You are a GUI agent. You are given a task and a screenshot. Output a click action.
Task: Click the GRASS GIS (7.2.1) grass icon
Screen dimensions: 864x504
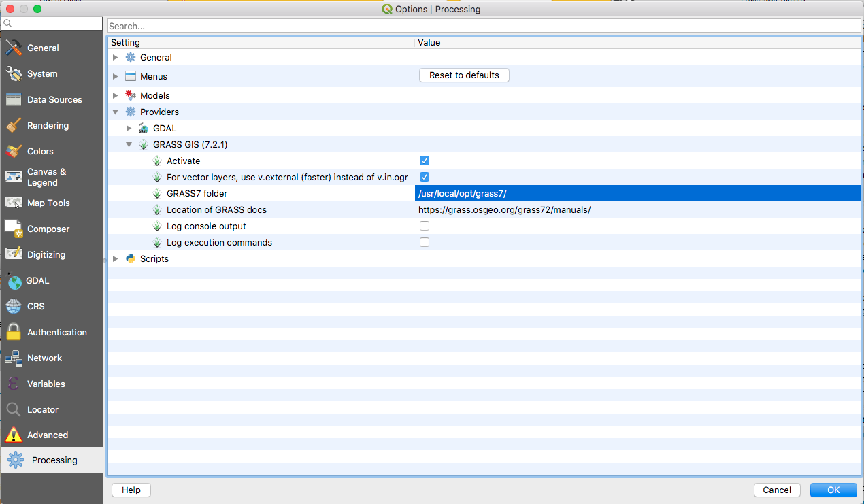click(x=144, y=145)
